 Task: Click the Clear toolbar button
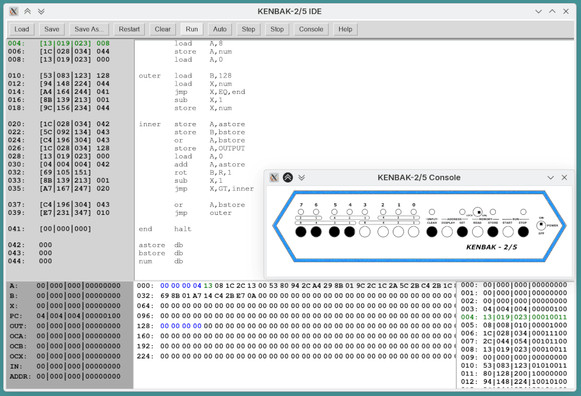pos(162,29)
